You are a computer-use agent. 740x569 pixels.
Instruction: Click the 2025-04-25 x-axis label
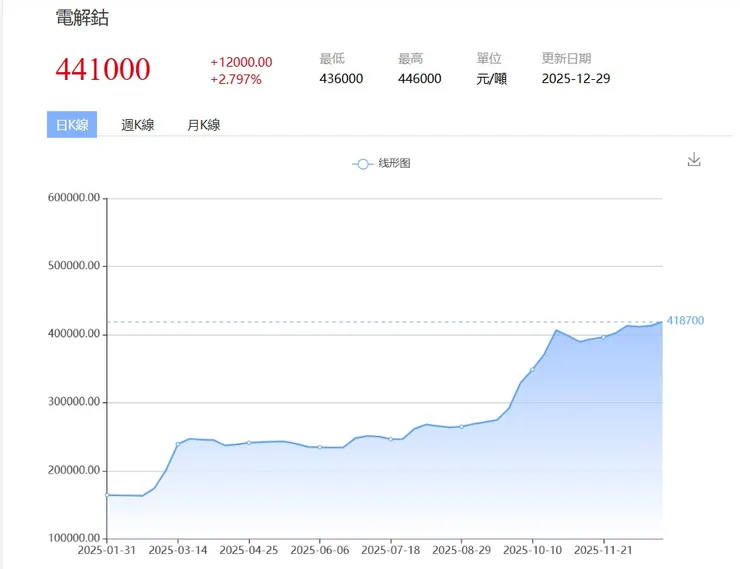pyautogui.click(x=249, y=550)
